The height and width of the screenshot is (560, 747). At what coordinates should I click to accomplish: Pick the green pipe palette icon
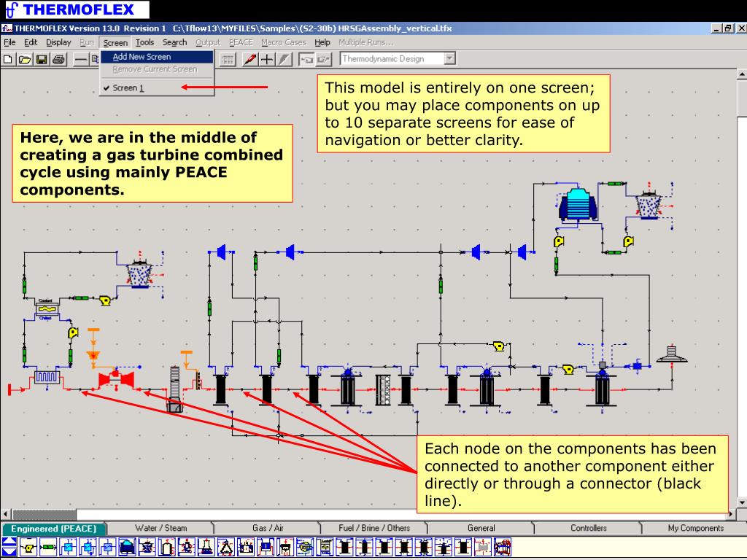tap(48, 547)
